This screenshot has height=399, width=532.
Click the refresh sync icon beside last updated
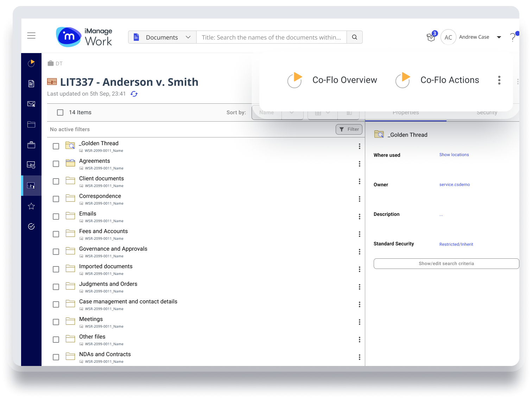(x=134, y=94)
